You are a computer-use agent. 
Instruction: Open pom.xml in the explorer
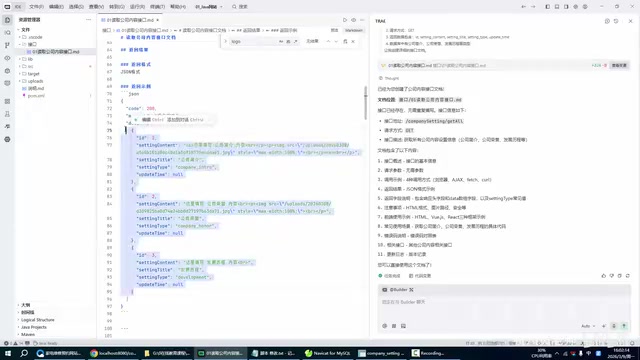[36, 96]
